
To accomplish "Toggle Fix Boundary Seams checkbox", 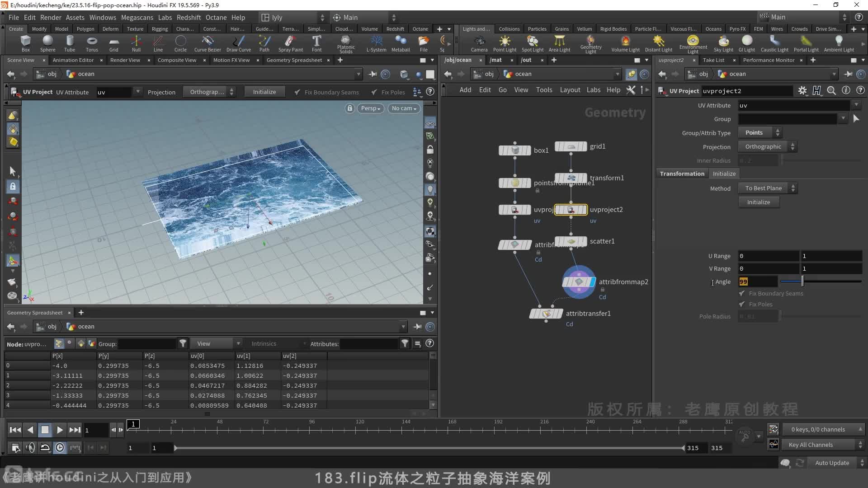I will pos(741,292).
